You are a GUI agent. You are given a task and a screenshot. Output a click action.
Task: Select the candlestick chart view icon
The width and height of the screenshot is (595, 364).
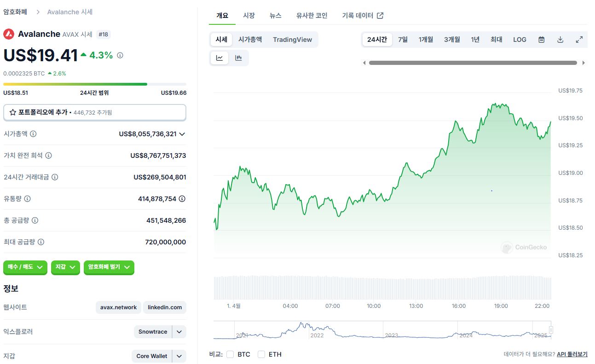point(238,58)
